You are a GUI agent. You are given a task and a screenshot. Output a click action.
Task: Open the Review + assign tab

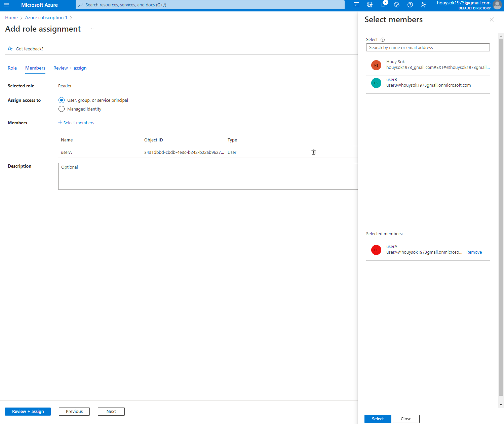click(70, 68)
